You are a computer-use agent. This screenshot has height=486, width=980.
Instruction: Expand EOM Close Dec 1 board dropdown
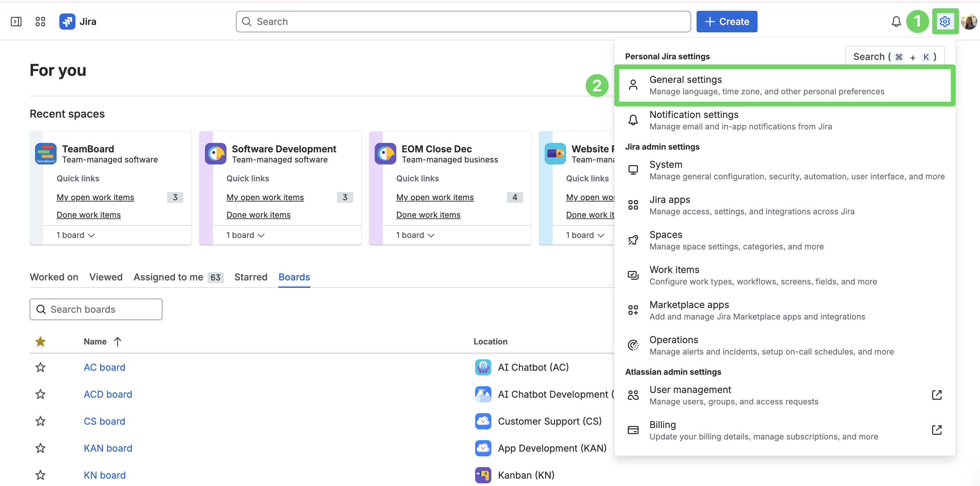pos(415,235)
